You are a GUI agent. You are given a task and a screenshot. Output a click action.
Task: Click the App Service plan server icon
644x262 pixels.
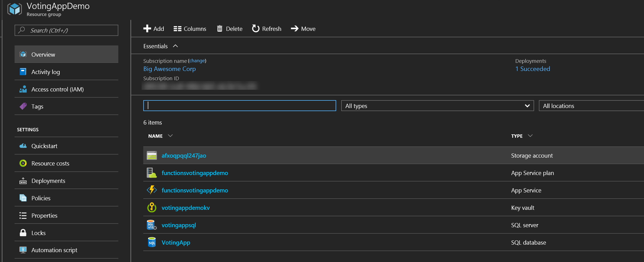tap(152, 173)
